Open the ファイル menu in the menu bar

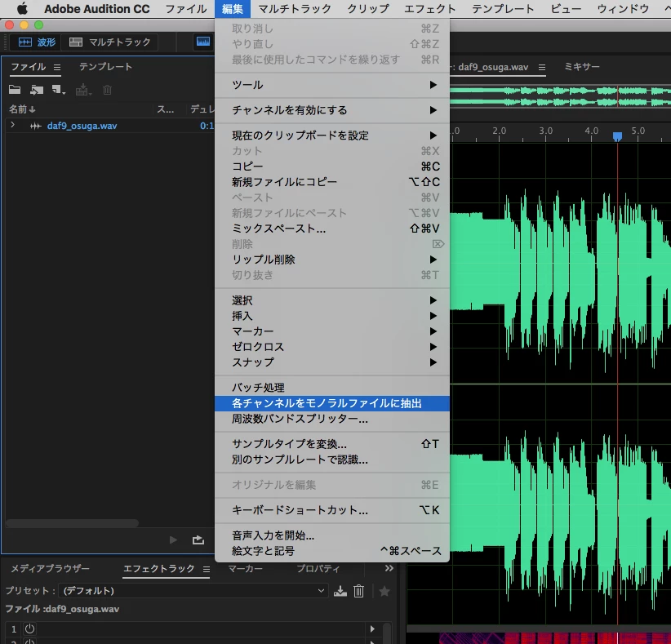pyautogui.click(x=185, y=8)
